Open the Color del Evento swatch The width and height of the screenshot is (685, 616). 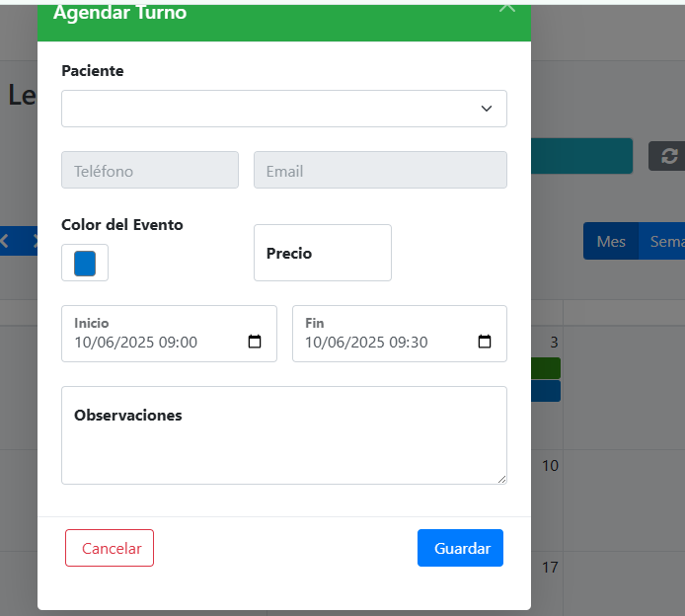tap(85, 263)
